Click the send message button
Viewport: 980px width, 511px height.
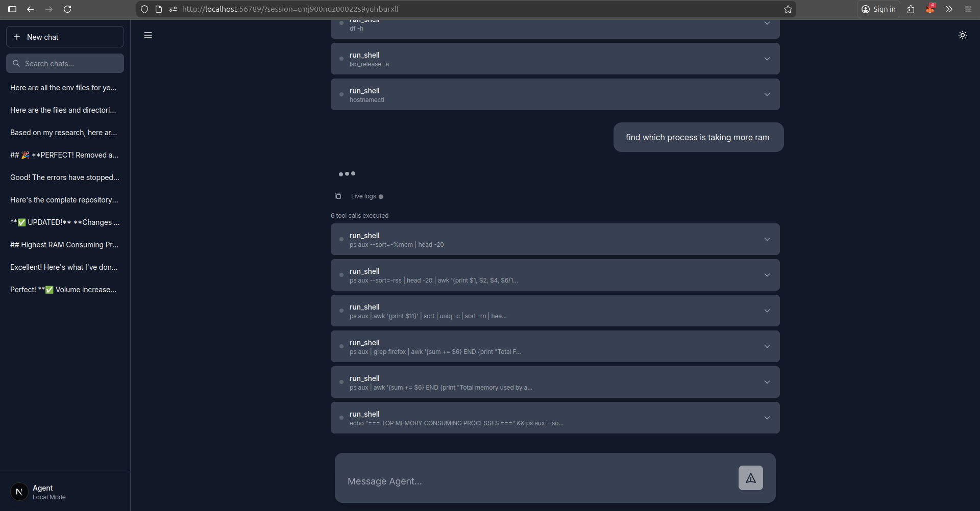coord(750,478)
